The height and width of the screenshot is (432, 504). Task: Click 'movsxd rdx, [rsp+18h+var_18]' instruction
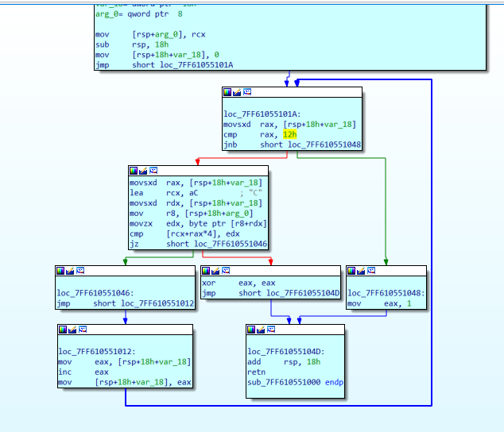pyautogui.click(x=196, y=203)
